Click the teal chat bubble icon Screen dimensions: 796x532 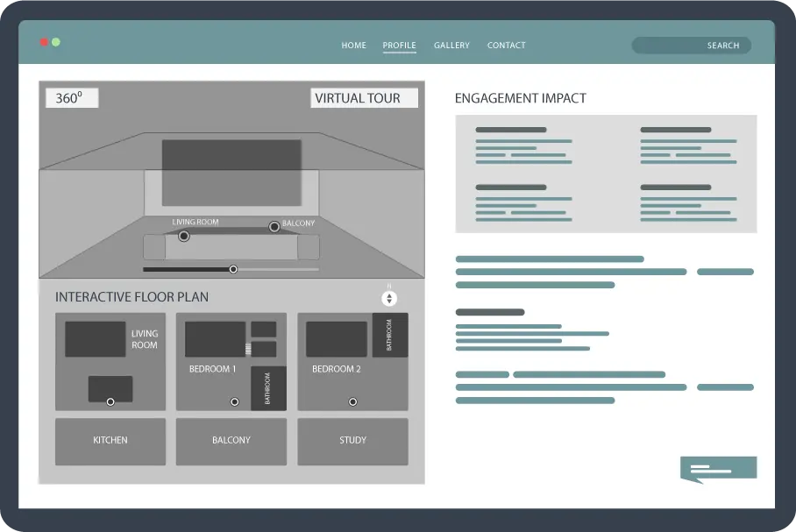tap(717, 469)
